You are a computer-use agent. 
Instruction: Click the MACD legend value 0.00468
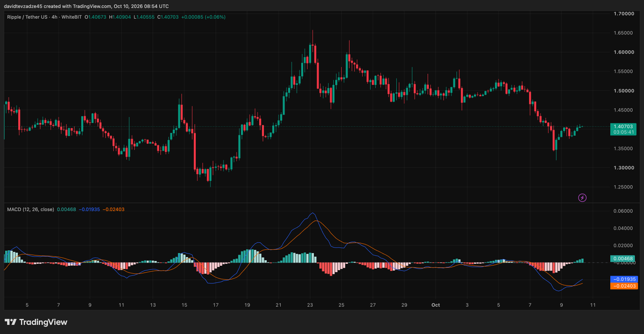click(x=67, y=209)
